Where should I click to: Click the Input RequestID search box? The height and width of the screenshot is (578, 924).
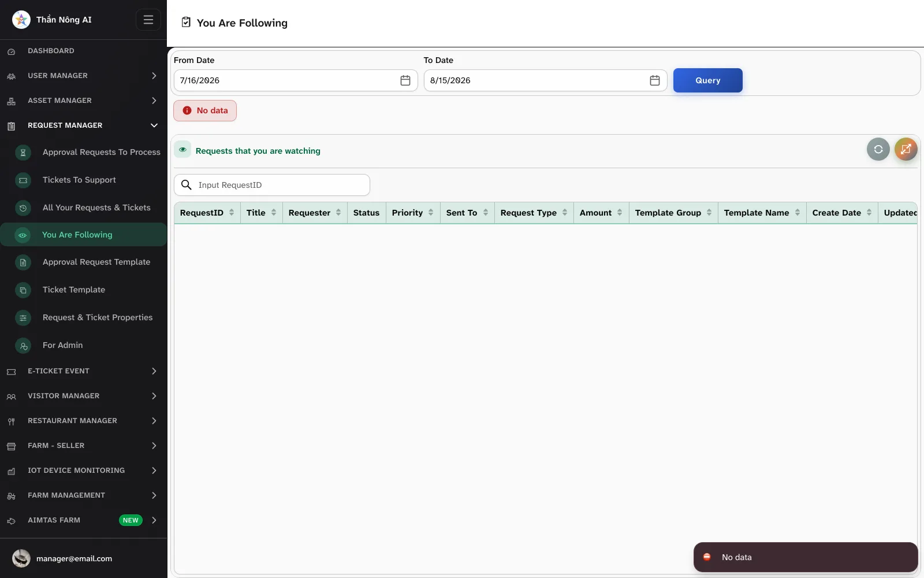tap(272, 185)
